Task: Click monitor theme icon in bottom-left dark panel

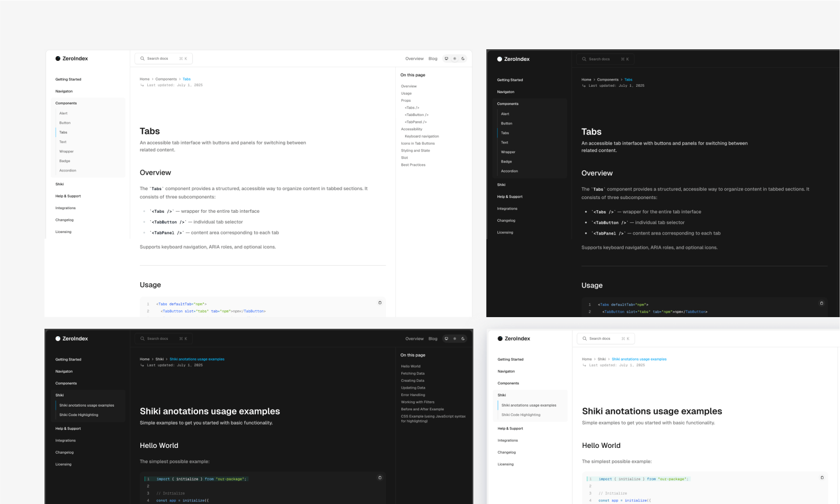Action: point(446,339)
